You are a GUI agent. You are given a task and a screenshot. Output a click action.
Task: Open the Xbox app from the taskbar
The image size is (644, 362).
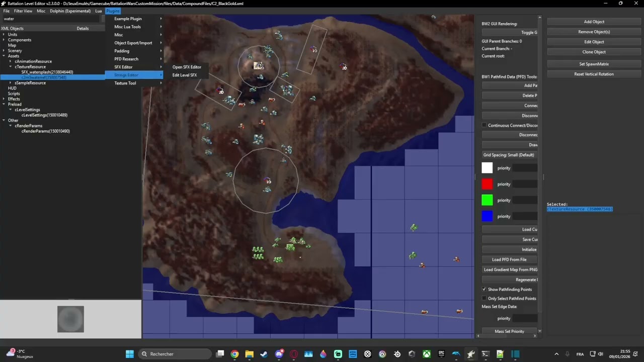[x=427, y=354]
